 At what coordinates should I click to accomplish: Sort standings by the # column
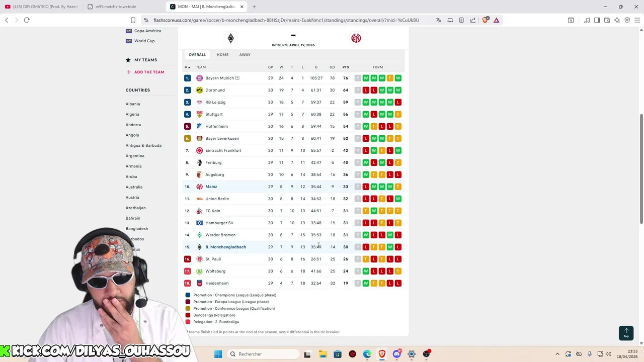(187, 67)
